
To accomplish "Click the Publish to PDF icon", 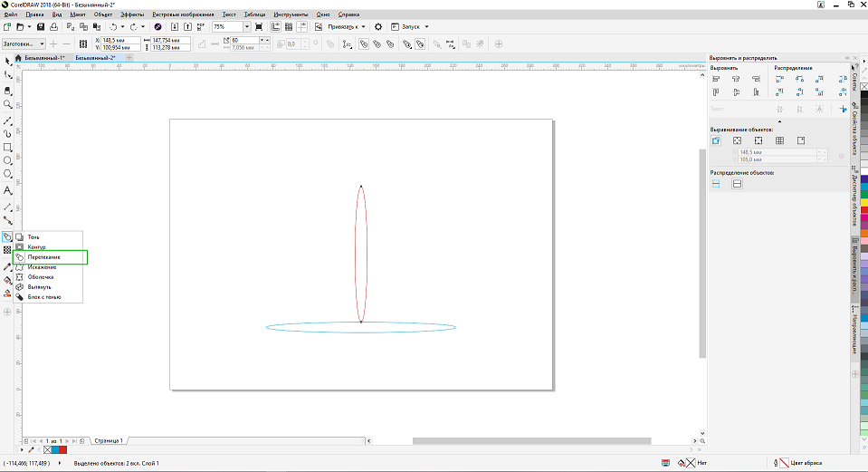I will point(201,26).
